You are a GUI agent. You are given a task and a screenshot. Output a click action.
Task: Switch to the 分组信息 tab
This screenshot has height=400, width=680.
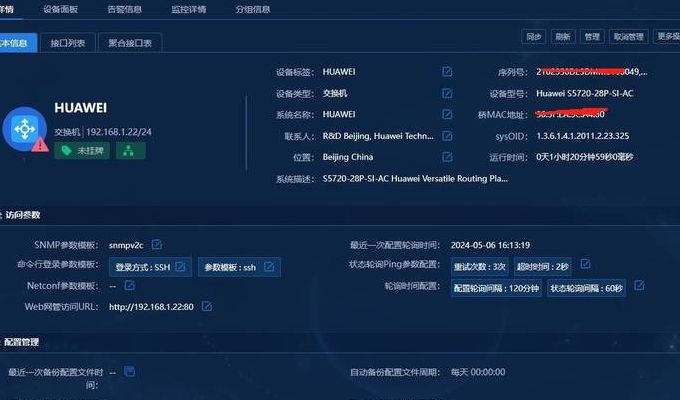(x=253, y=9)
